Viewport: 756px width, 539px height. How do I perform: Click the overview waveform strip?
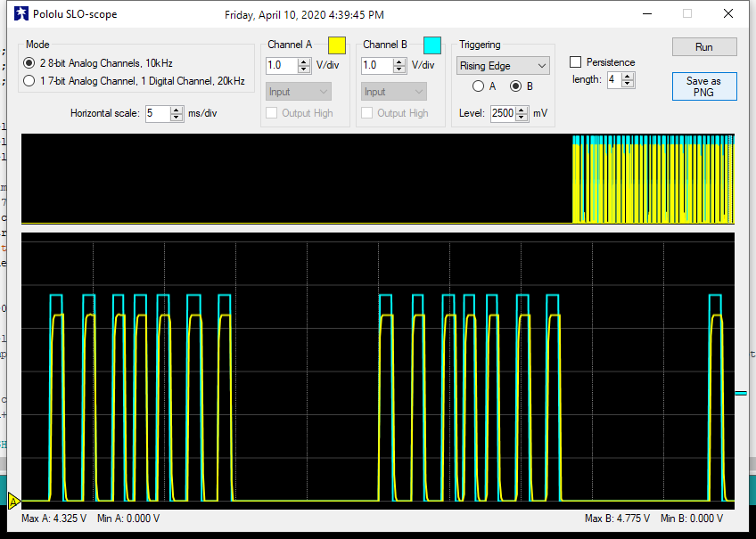tap(378, 179)
